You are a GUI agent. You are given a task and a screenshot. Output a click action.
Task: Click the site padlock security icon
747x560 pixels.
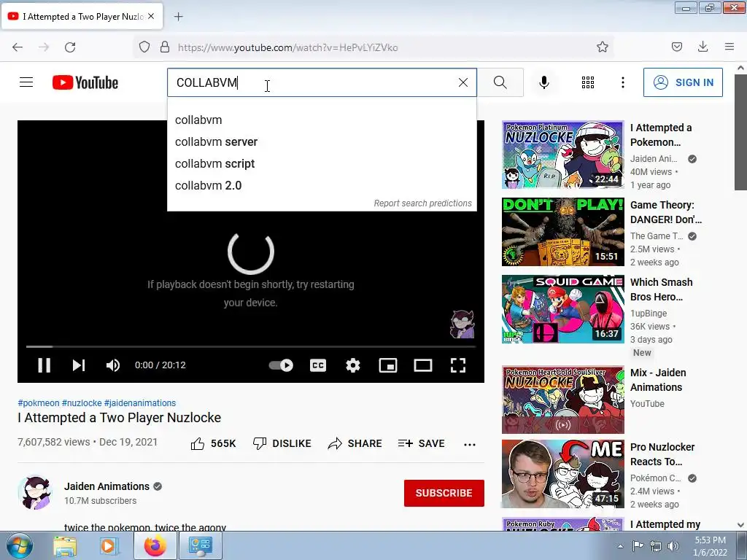(x=165, y=47)
